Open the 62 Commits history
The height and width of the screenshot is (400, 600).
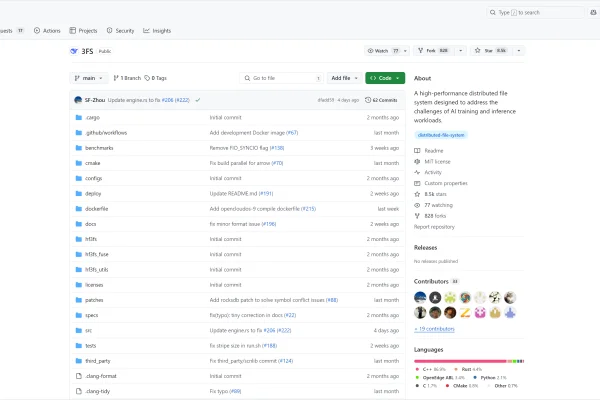[x=381, y=100]
